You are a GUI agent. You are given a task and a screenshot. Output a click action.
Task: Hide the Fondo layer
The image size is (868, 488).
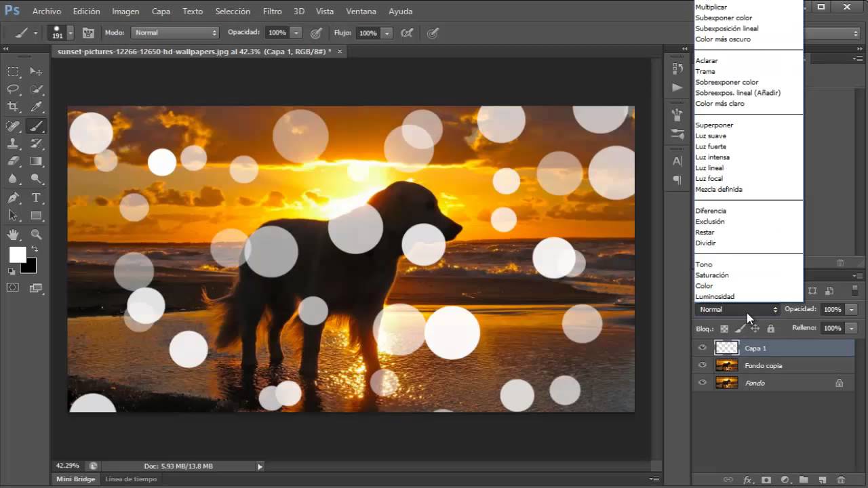(x=703, y=383)
